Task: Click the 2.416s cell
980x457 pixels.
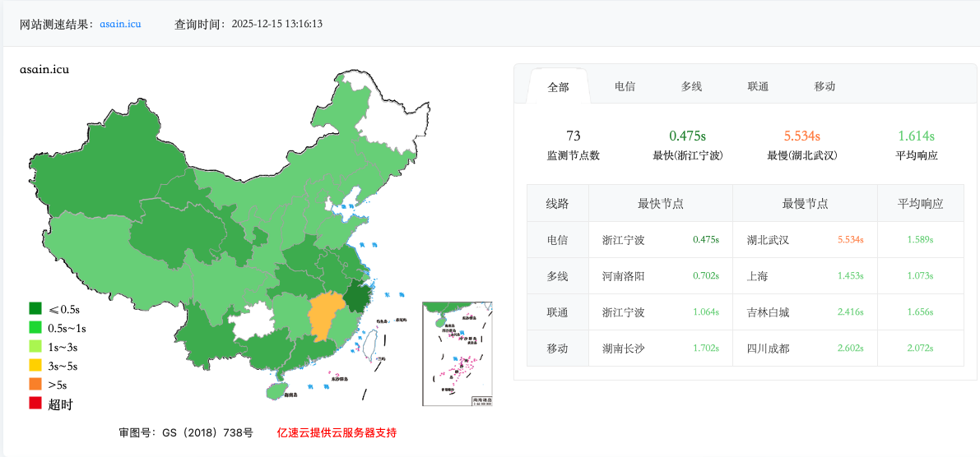Action: pos(851,312)
